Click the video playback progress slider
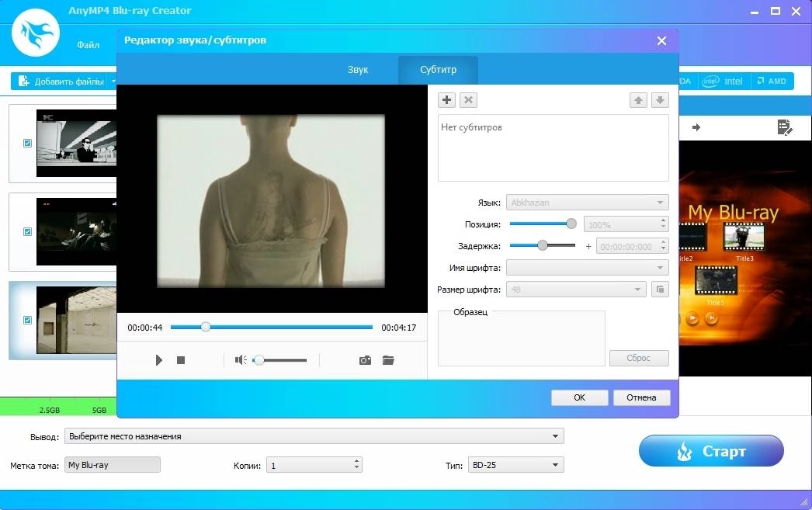 (x=272, y=328)
